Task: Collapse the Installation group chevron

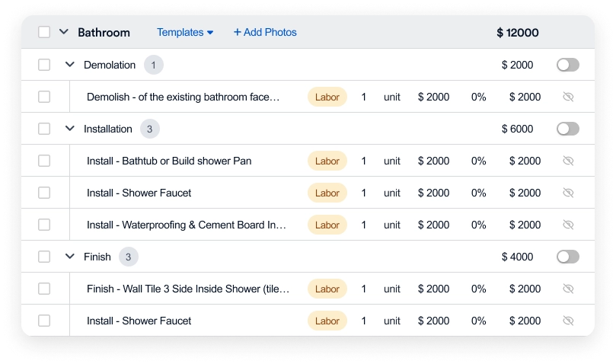Action: coord(70,129)
